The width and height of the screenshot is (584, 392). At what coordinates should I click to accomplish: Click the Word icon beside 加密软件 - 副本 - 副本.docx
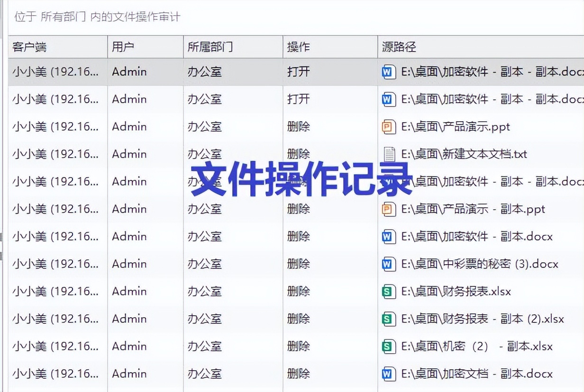388,71
